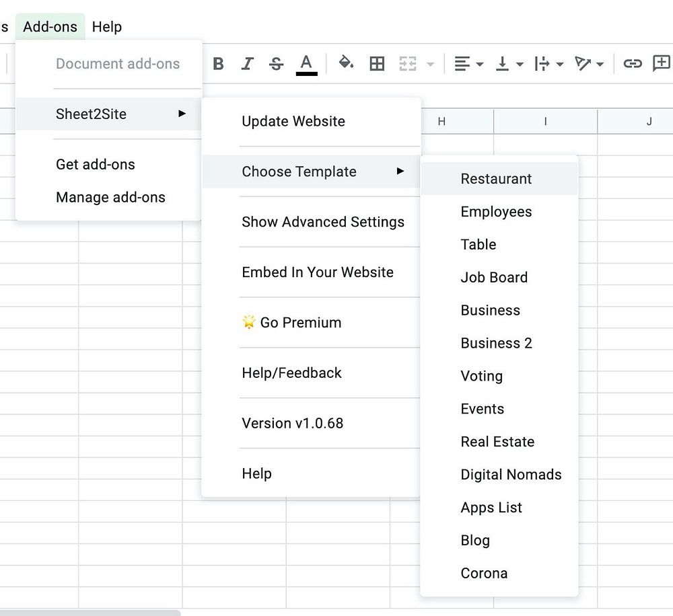Screen dimensions: 673x616
Task: Open the text color picker
Action: pyautogui.click(x=306, y=65)
